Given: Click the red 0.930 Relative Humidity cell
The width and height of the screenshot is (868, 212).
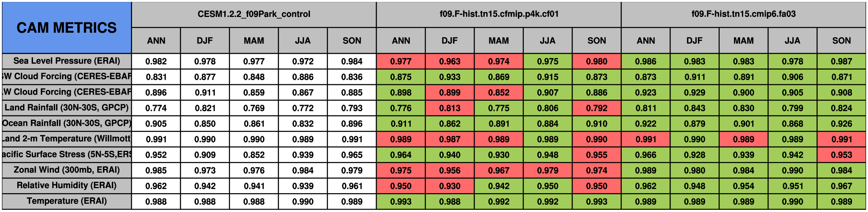Looking at the screenshot, I should (x=450, y=186).
